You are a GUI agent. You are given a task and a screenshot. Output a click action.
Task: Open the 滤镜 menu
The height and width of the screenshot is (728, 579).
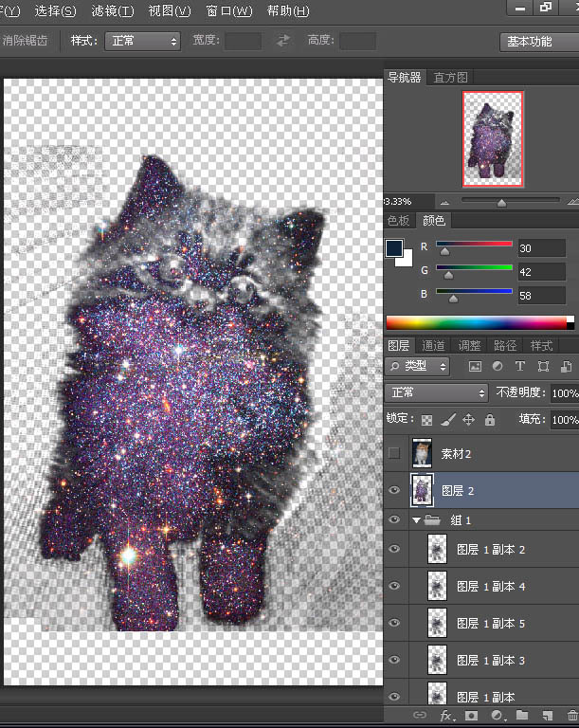pyautogui.click(x=113, y=10)
